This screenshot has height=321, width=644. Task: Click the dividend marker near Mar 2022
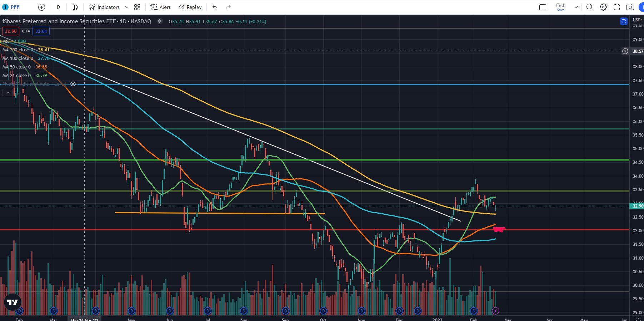click(x=54, y=311)
